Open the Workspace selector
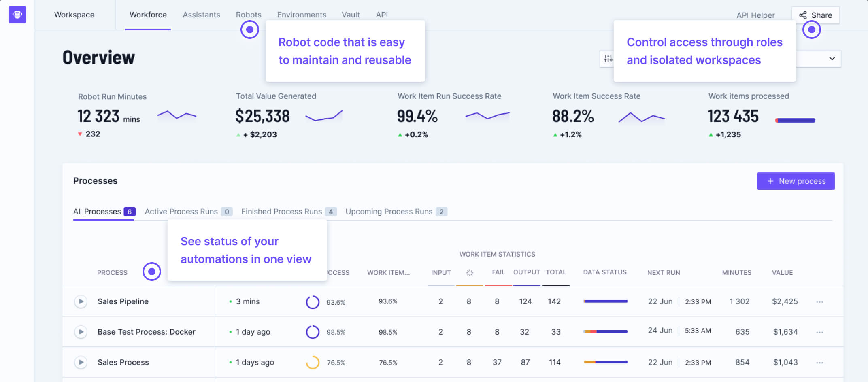 [74, 15]
